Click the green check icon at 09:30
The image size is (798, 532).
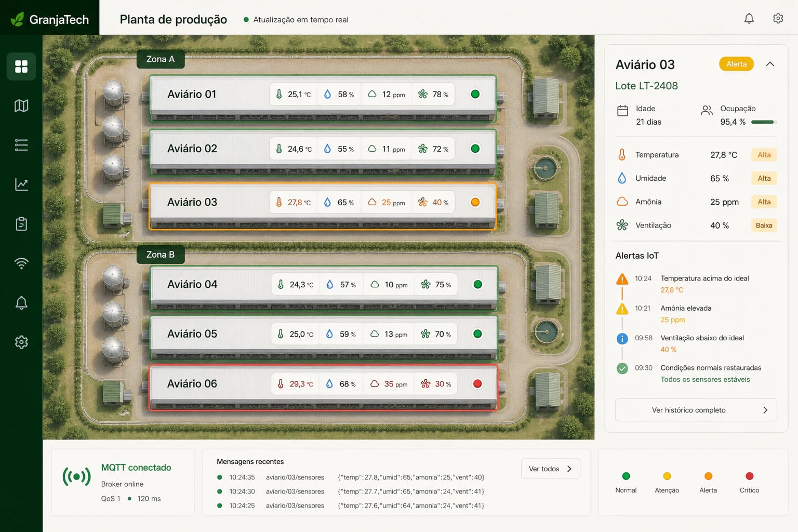click(622, 368)
